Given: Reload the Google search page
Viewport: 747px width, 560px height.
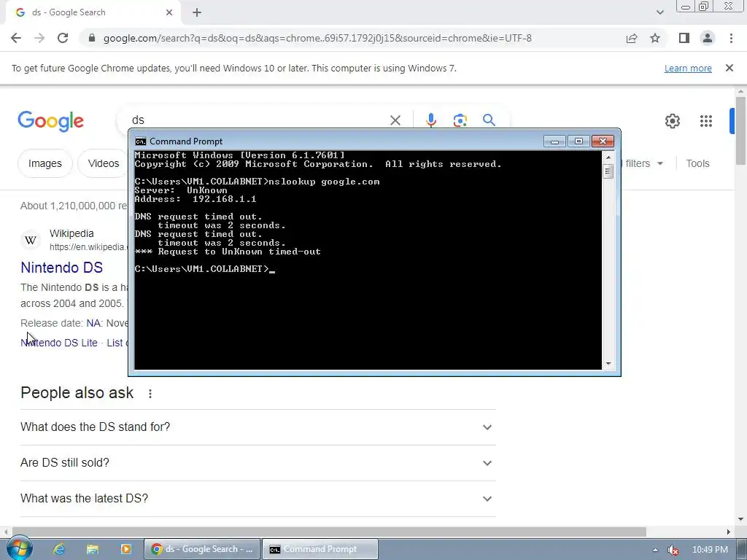Looking at the screenshot, I should point(63,38).
